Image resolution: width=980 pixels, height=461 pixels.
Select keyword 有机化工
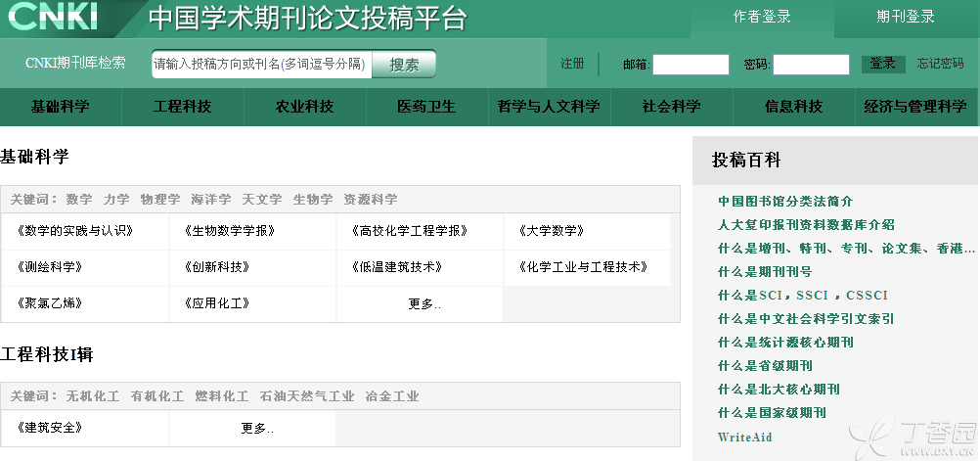(x=157, y=396)
